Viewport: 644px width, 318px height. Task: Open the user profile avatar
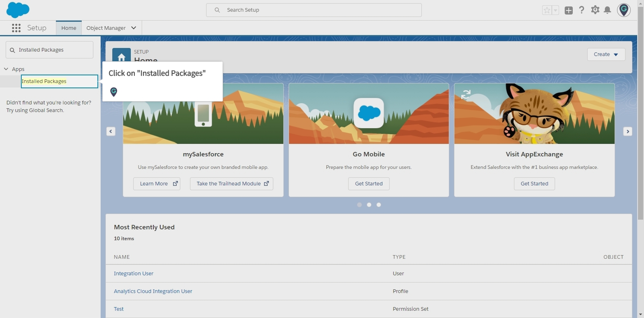[x=624, y=10]
